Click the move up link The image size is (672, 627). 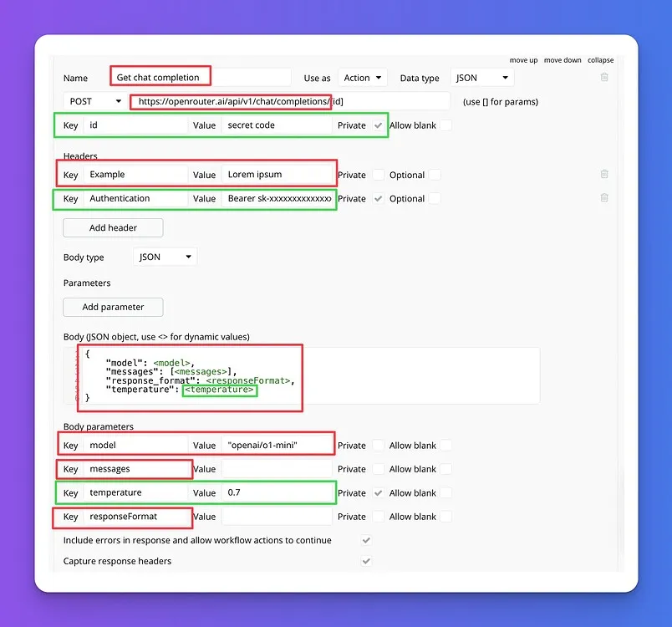pos(523,60)
